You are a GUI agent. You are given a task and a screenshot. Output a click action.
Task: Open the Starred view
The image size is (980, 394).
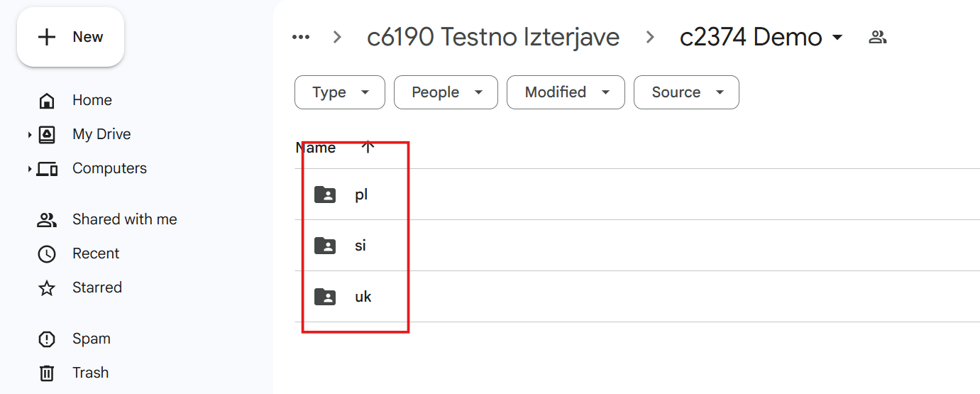(97, 288)
